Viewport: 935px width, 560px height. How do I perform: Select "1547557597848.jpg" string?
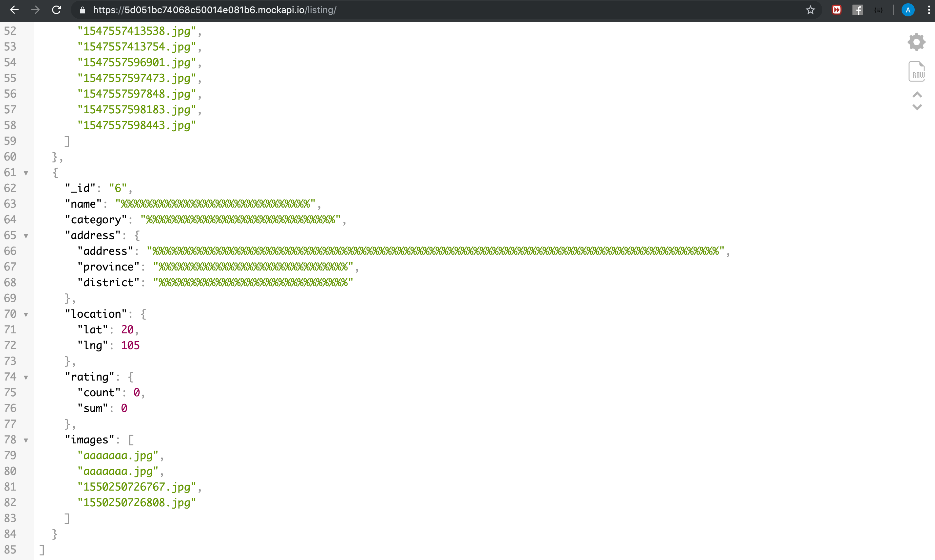[x=137, y=94]
